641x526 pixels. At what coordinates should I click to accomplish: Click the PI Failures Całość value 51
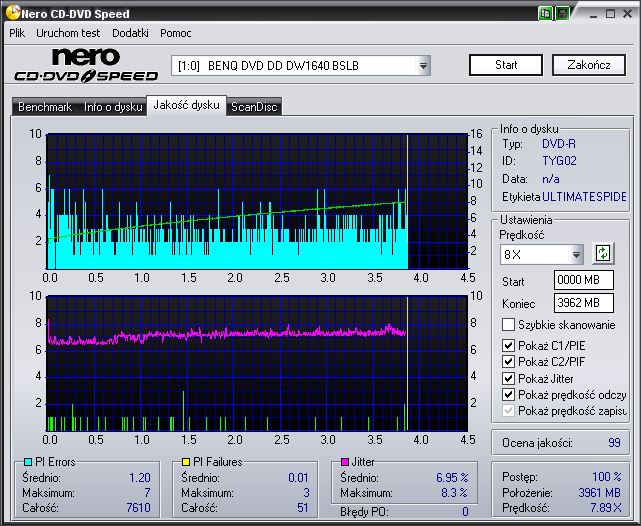(x=303, y=508)
